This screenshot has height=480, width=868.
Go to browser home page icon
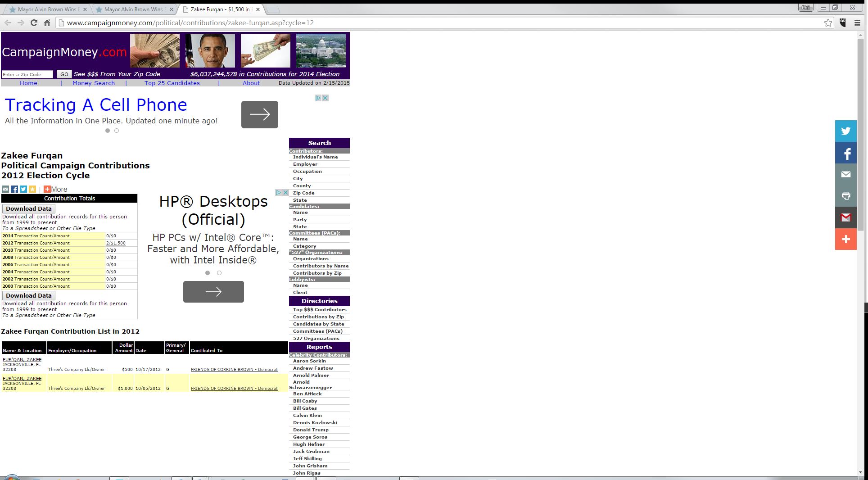coord(47,23)
